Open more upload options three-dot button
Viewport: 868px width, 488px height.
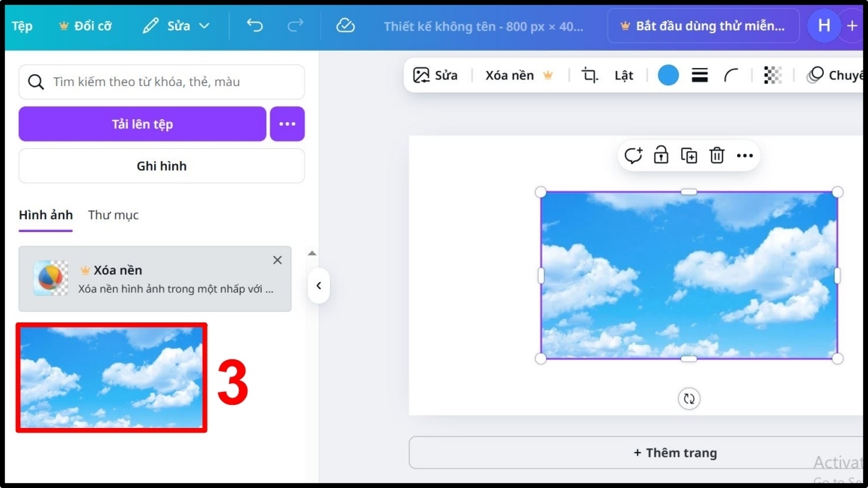click(x=287, y=124)
